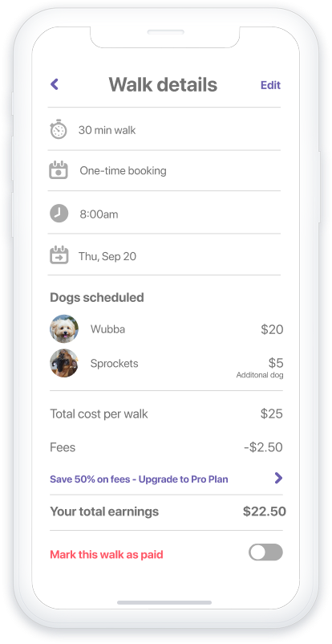The image size is (332, 644).
Task: Toggle Mark this walk as paid switch
Action: (265, 552)
